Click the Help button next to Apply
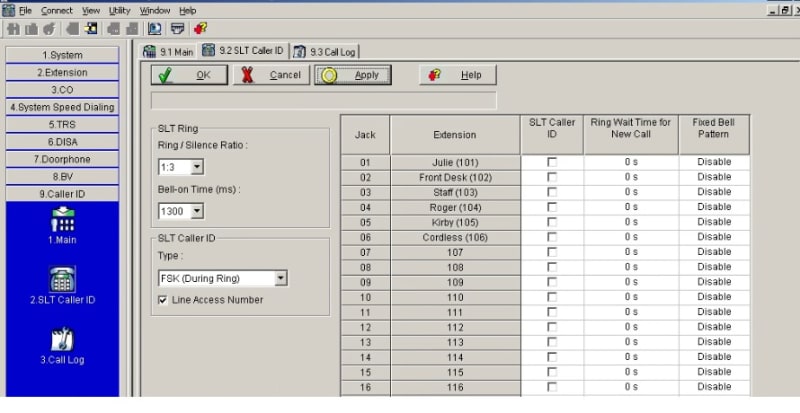This screenshot has height=413, width=800. (458, 75)
